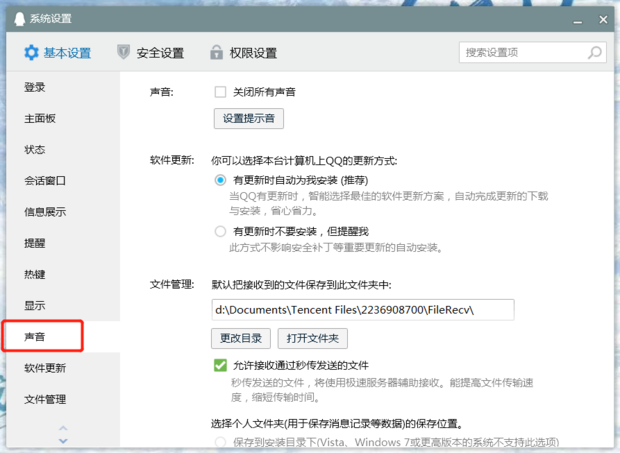Click the 默认把接收到的文件保存到此文件夹中 text

tap(301, 285)
